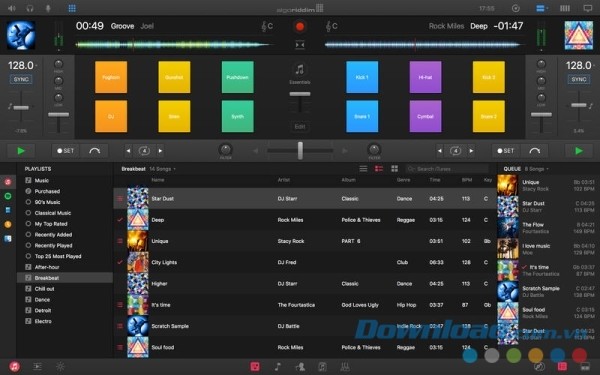The height and width of the screenshot is (375, 600).
Task: Open the left deck 128.0 BPM dropdown
Action: click(22, 66)
